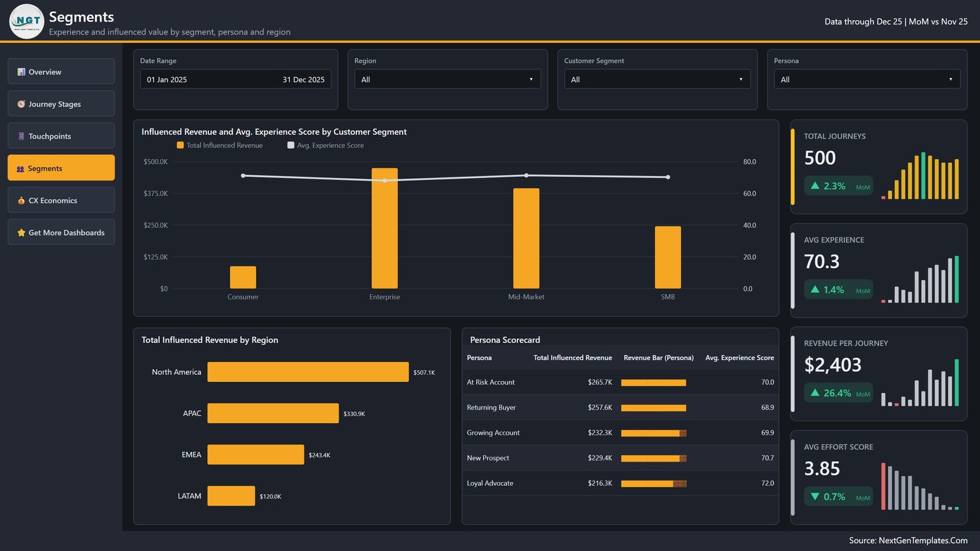Image resolution: width=980 pixels, height=551 pixels.
Task: Click the up triangle in Total Journeys card
Action: 815,186
